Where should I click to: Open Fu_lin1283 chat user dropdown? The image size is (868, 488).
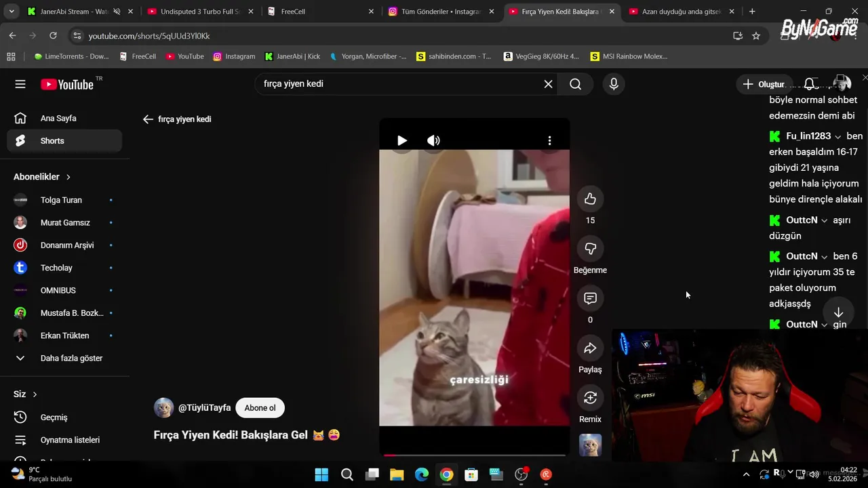click(838, 137)
